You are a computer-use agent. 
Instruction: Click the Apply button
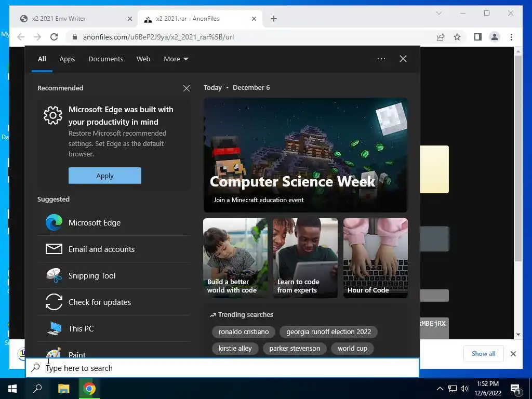[x=105, y=176]
